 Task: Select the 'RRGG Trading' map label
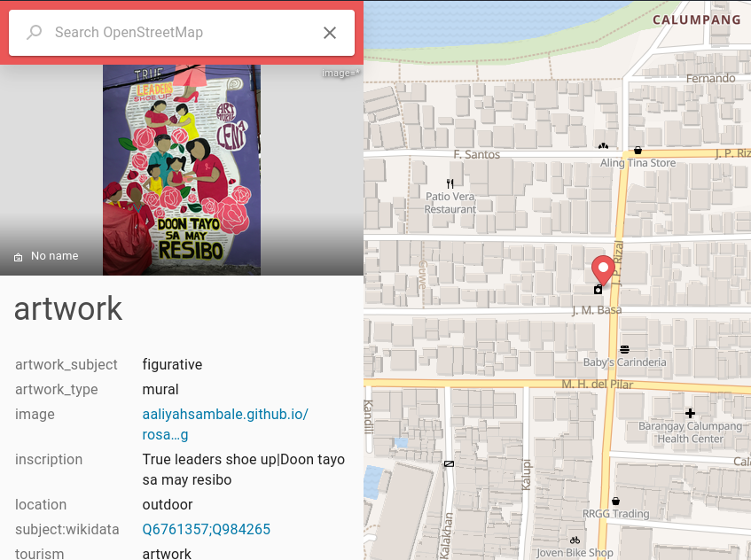coord(616,514)
